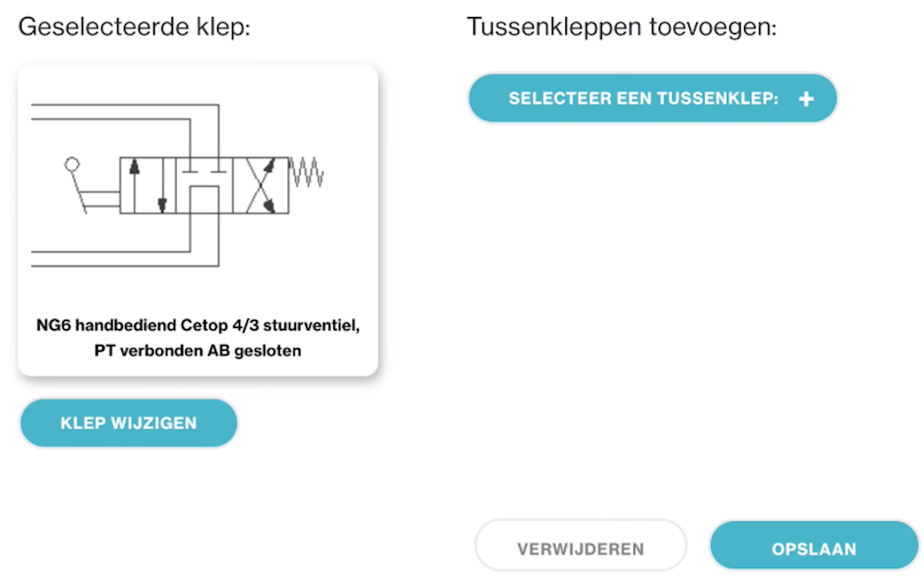The height and width of the screenshot is (578, 924).
Task: Click the hand lever symbol in the valve diagram
Action: click(91, 185)
